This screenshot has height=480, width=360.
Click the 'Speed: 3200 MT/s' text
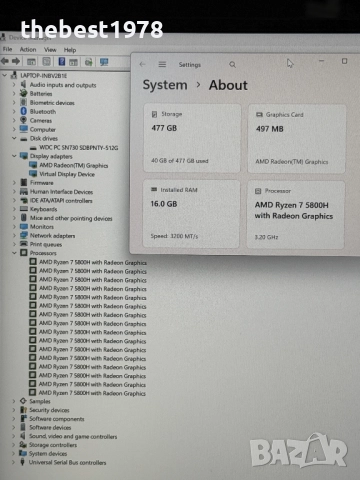click(174, 236)
